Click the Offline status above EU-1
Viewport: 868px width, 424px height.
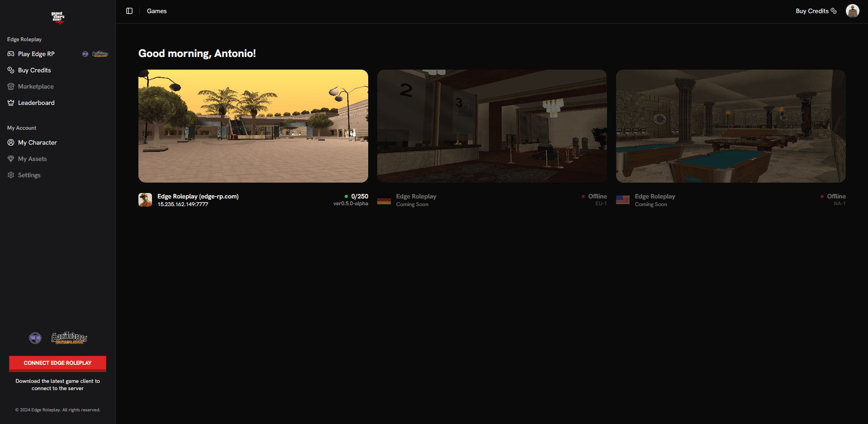598,196
